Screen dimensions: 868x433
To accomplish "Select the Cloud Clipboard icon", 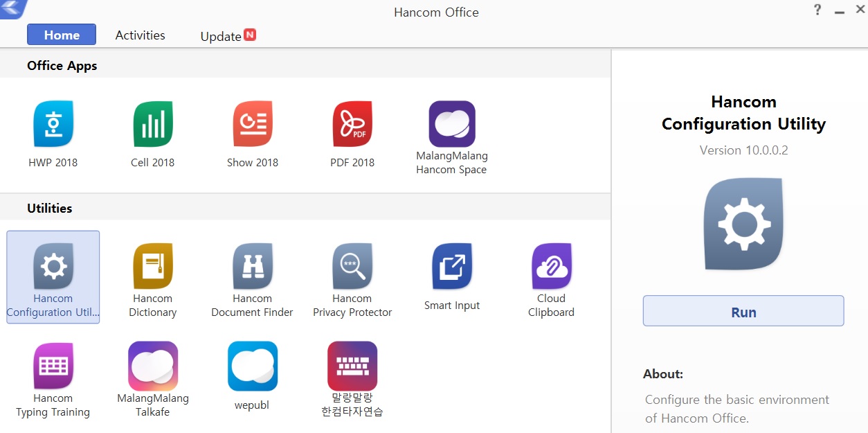I will coord(552,267).
